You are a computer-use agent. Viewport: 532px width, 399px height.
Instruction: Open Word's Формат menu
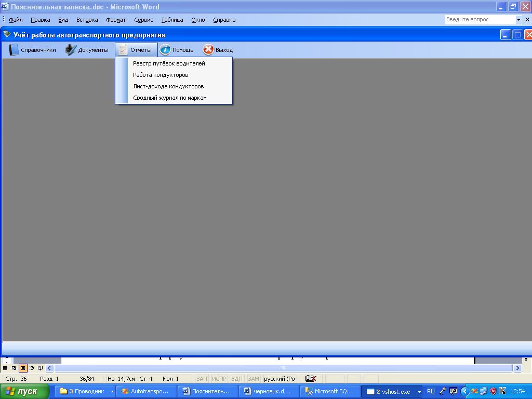point(116,20)
